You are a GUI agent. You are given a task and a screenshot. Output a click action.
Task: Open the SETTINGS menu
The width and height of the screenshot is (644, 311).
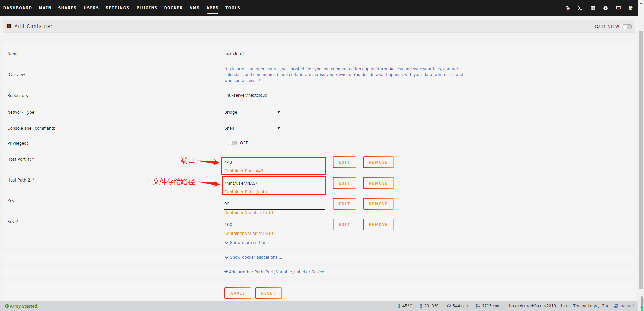(117, 8)
